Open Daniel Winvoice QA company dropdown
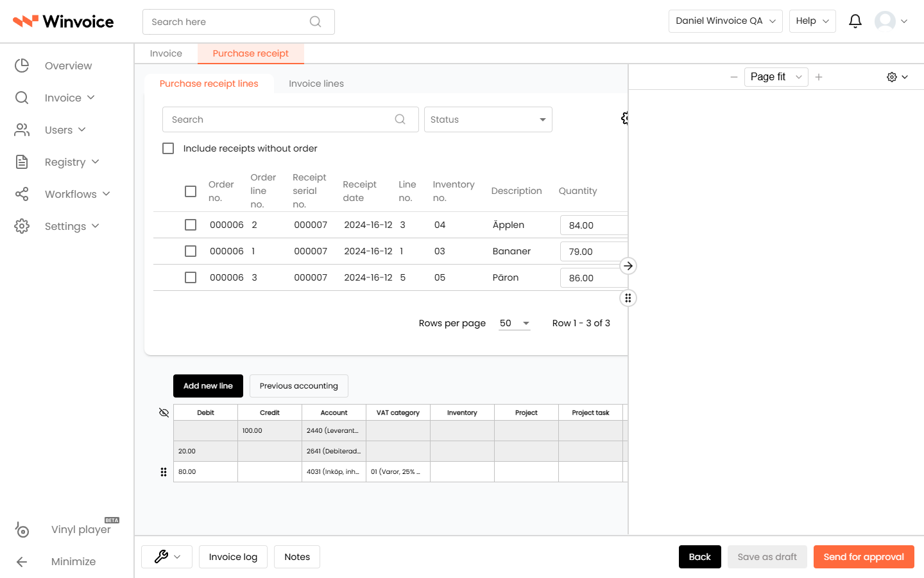Screen dimensions: 924x578 point(726,21)
